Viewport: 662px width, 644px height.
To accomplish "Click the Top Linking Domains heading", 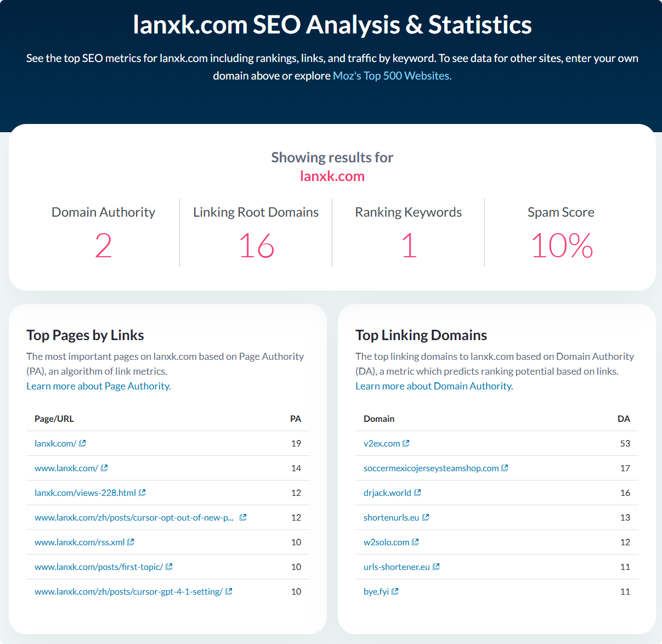I will point(421,335).
